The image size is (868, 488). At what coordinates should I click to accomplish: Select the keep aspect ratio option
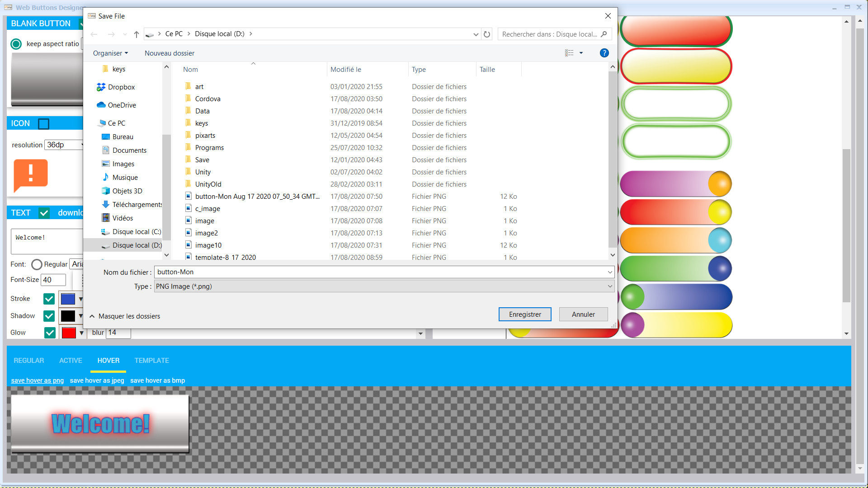pos(16,44)
